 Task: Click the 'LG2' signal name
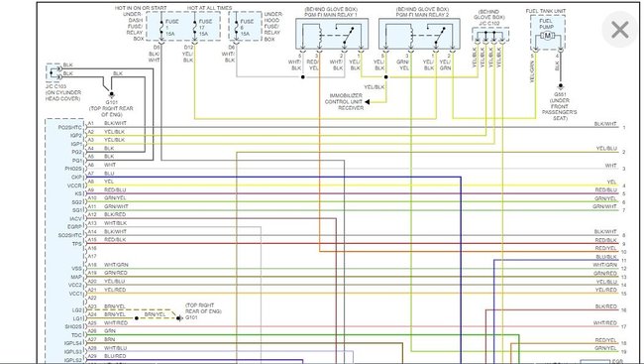click(77, 310)
